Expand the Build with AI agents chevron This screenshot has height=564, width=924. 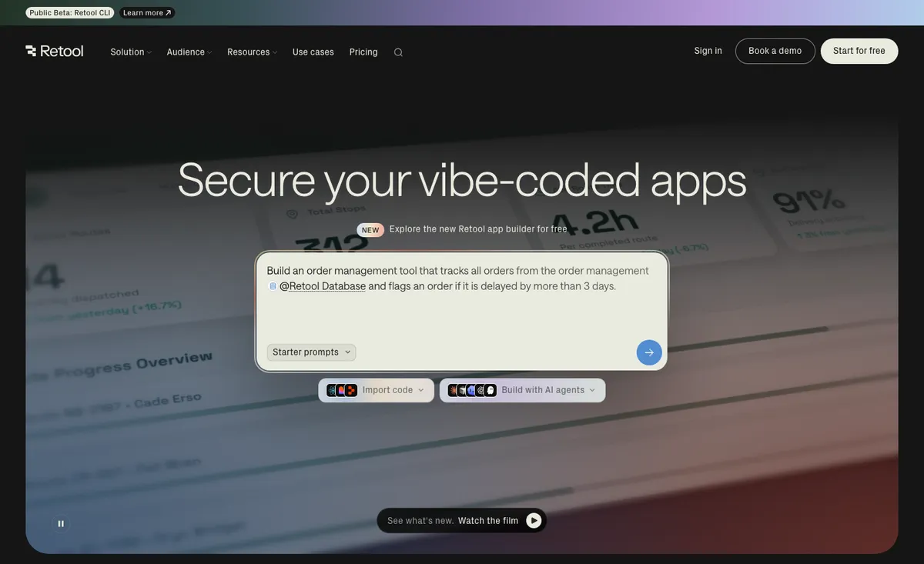point(592,390)
